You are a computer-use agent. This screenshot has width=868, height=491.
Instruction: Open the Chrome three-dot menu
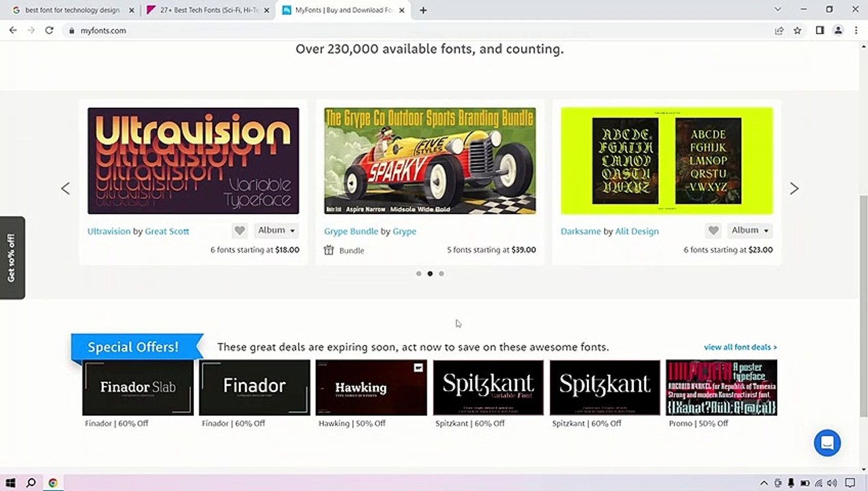856,31
